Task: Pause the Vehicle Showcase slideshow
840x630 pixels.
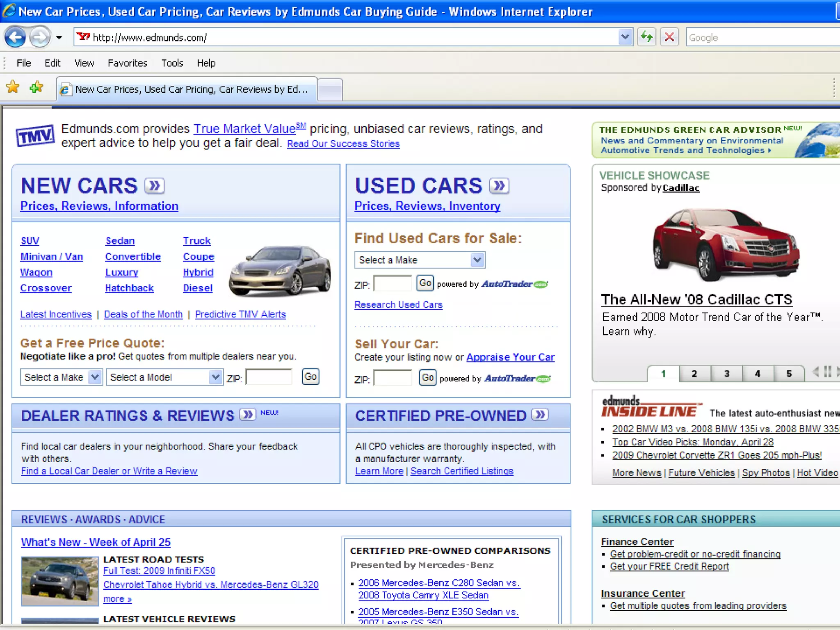Action: coord(828,372)
